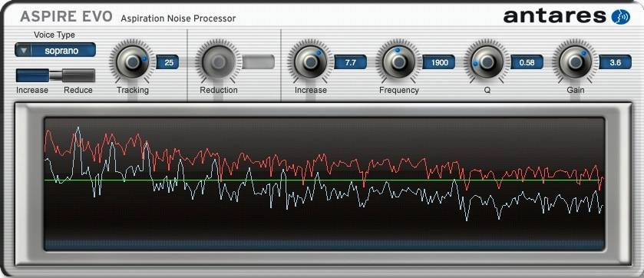Click the Frequency knob
The width and height of the screenshot is (644, 278).
point(398,61)
